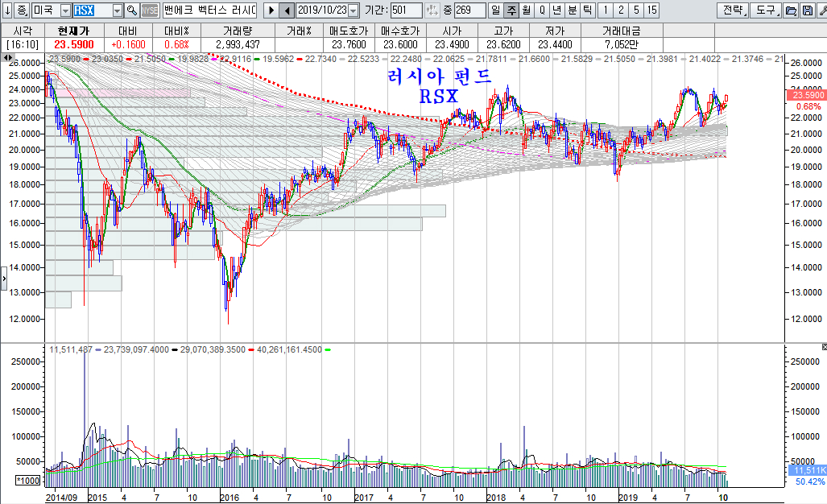The height and width of the screenshot is (504, 827).
Task: Click the red 23.5900 price tag
Action: 806,95
